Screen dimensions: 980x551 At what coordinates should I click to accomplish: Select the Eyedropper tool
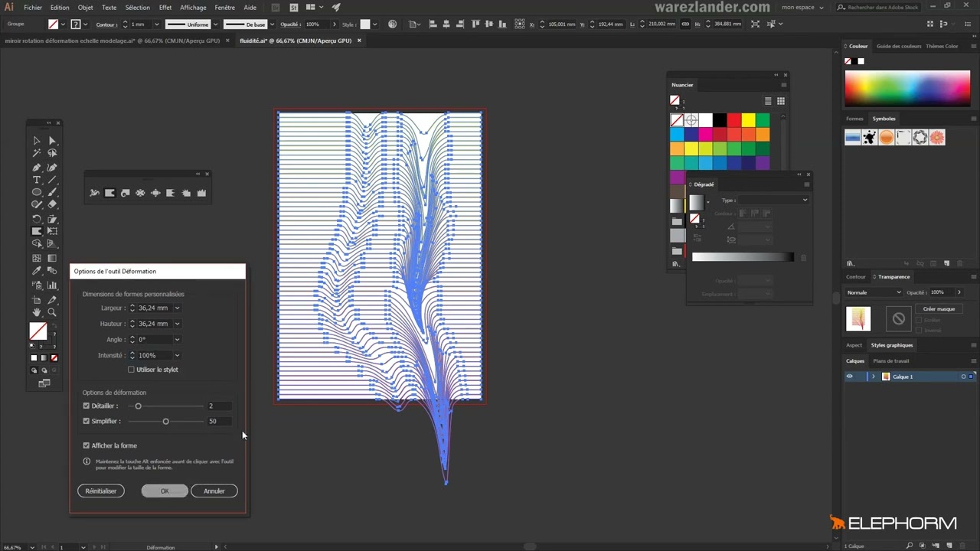click(x=37, y=271)
